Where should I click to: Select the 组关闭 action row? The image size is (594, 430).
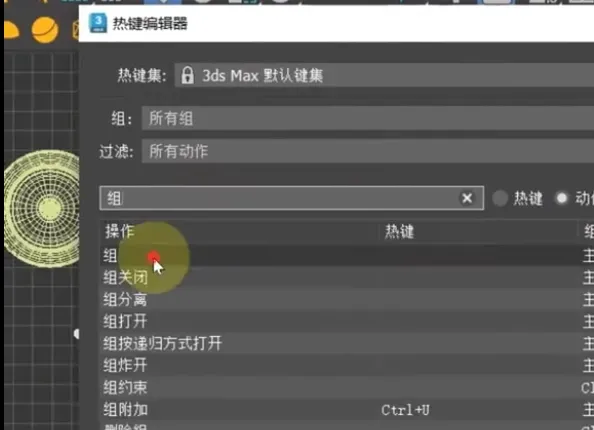347,277
